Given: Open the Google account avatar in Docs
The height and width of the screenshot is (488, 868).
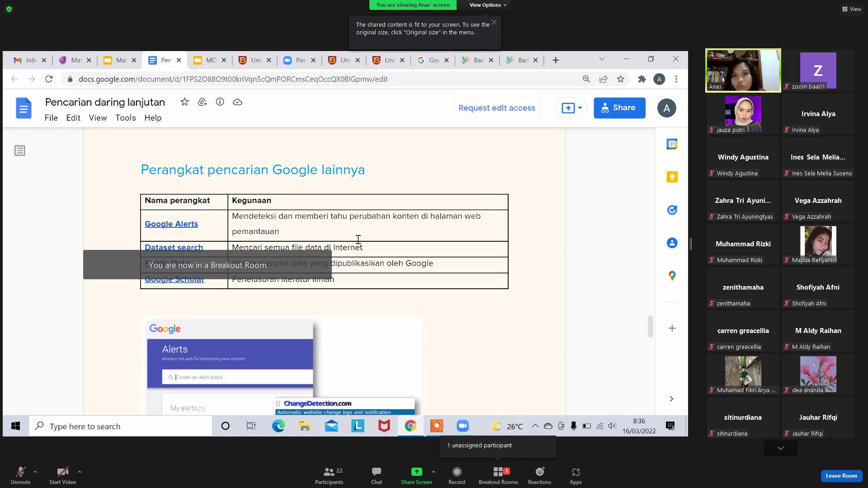Looking at the screenshot, I should pos(666,108).
